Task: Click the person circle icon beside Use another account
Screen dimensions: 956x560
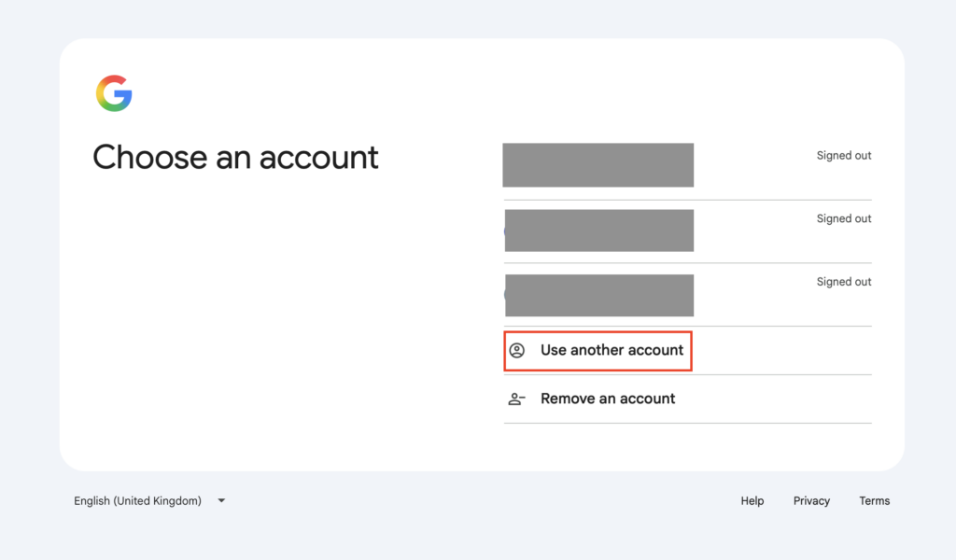Action: pos(517,350)
